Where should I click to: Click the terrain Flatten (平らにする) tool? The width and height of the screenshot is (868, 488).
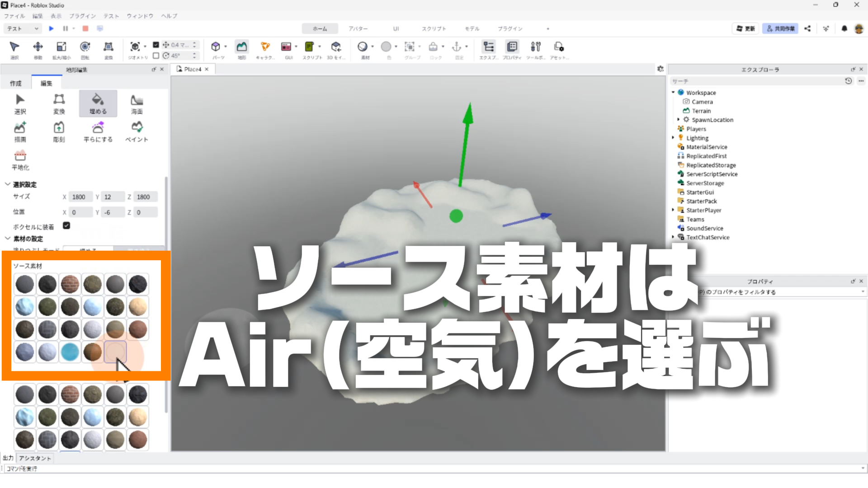tap(98, 131)
